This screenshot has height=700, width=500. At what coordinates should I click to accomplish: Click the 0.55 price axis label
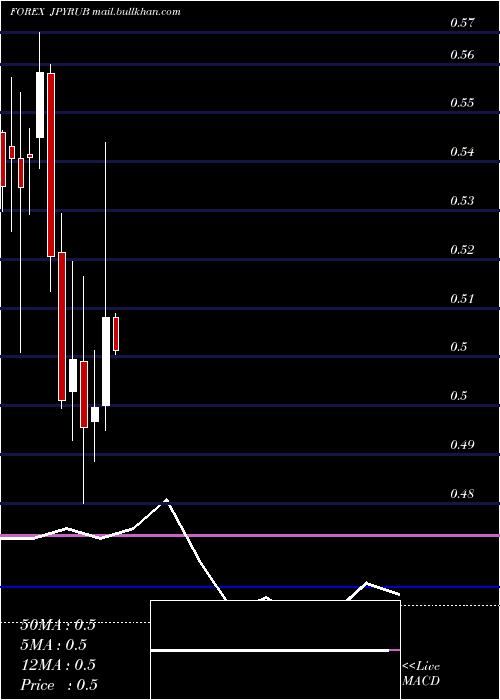(462, 103)
